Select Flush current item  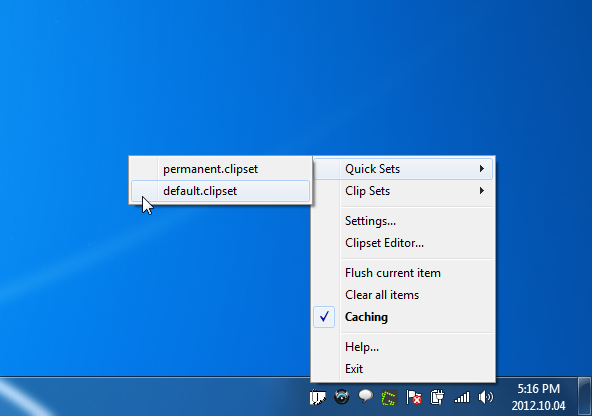pyautogui.click(x=403, y=273)
